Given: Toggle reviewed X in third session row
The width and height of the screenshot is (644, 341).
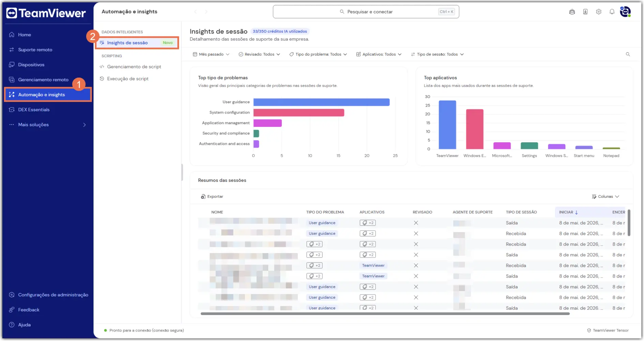Looking at the screenshot, I should [x=416, y=244].
